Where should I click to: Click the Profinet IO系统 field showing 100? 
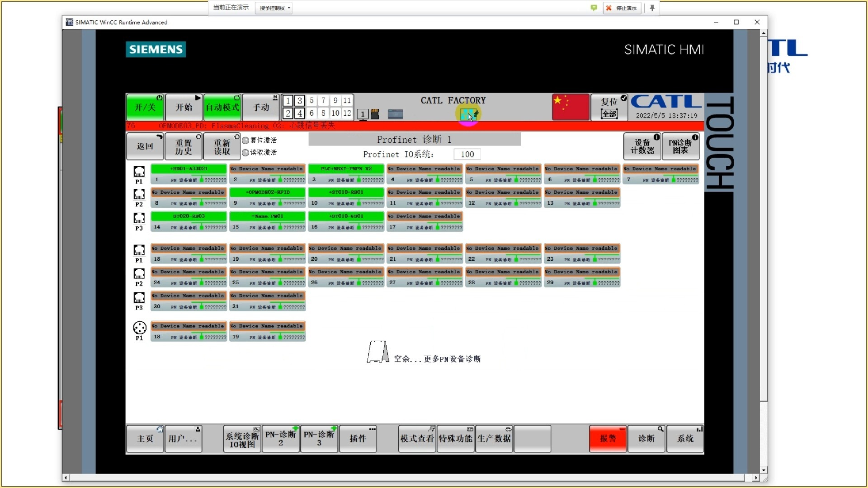[467, 155]
